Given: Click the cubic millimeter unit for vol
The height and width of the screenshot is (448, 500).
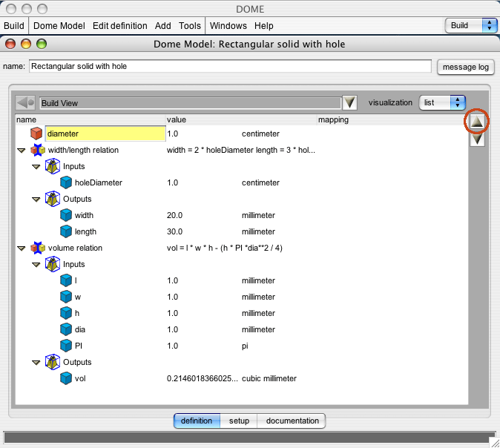Looking at the screenshot, I should click(x=269, y=378).
